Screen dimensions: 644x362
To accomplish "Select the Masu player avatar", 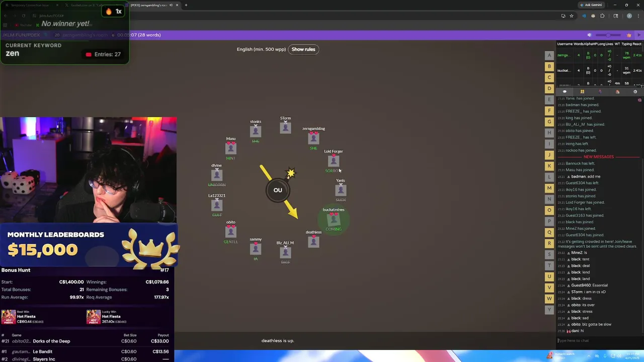I will click(x=231, y=148).
